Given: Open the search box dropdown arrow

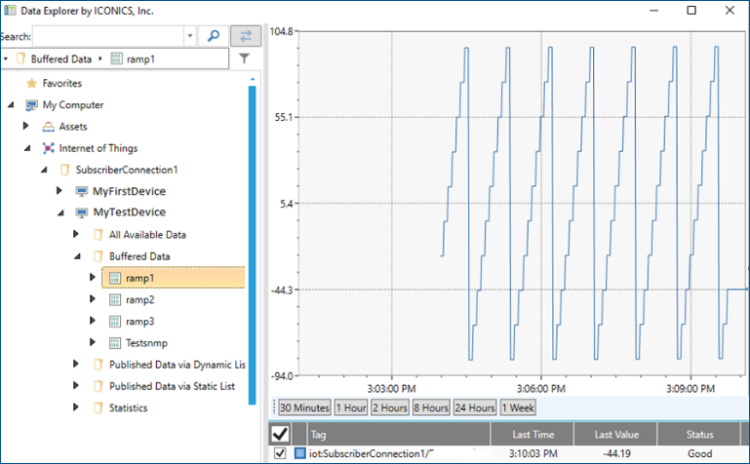Looking at the screenshot, I should pos(189,36).
